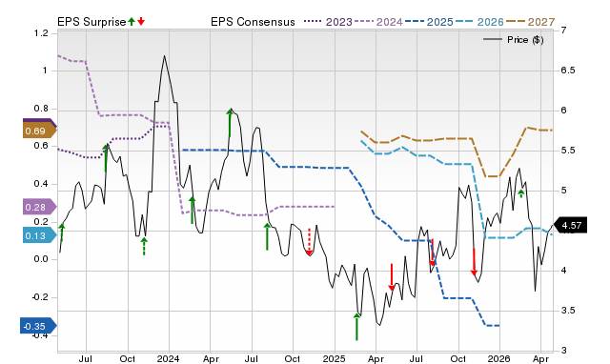Click the 7 right price axis label

tap(563, 30)
